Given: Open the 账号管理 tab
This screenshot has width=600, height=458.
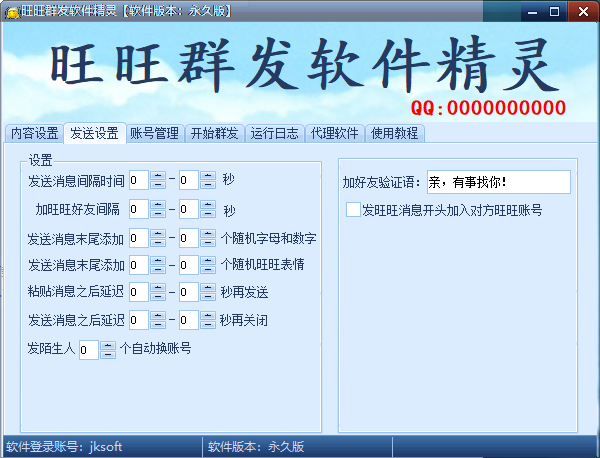Looking at the screenshot, I should tap(154, 133).
